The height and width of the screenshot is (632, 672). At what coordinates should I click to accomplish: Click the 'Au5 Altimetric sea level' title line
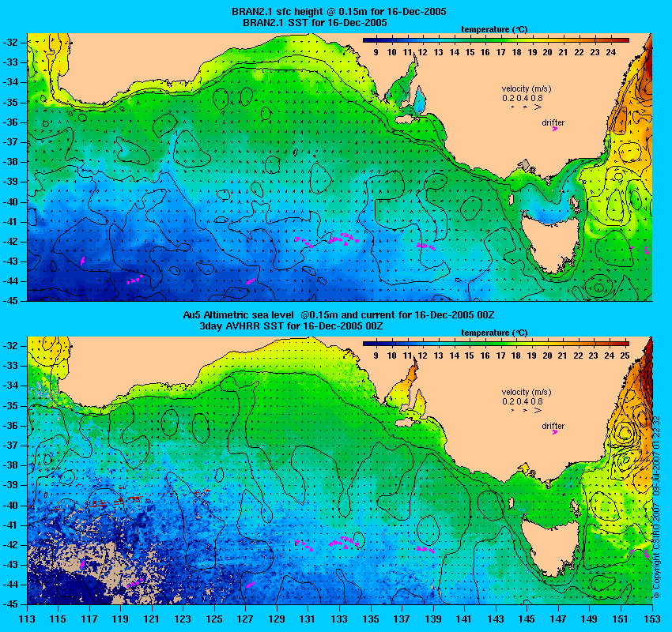click(x=338, y=315)
